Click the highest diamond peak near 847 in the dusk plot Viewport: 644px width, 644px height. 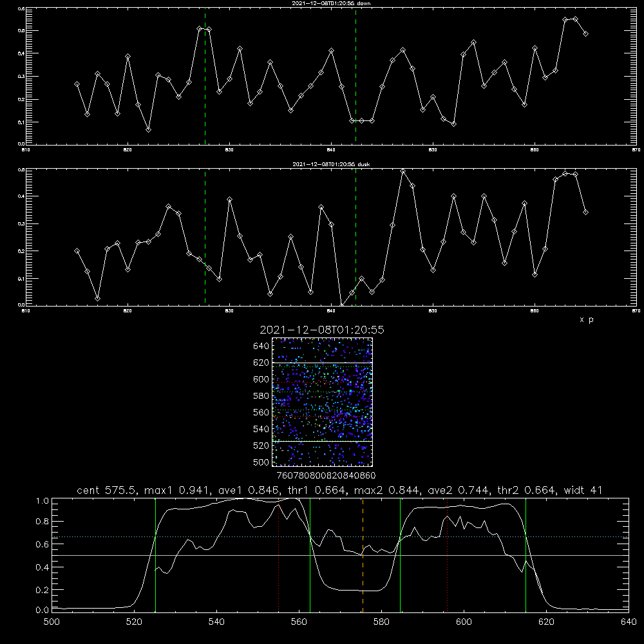tap(403, 171)
